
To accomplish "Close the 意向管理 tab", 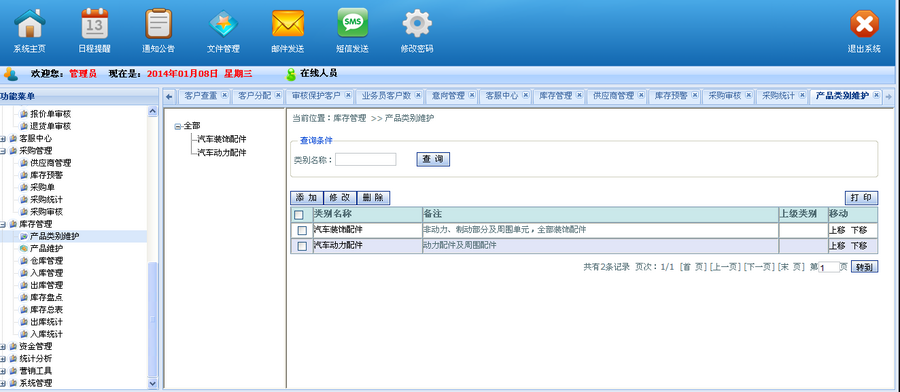I will (472, 95).
